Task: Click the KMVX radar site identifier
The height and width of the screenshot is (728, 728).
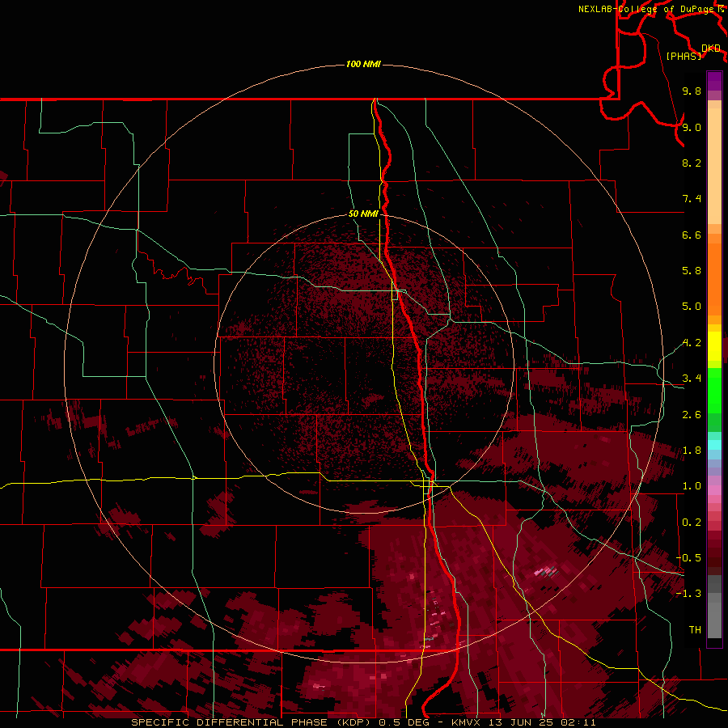Action: (x=468, y=722)
